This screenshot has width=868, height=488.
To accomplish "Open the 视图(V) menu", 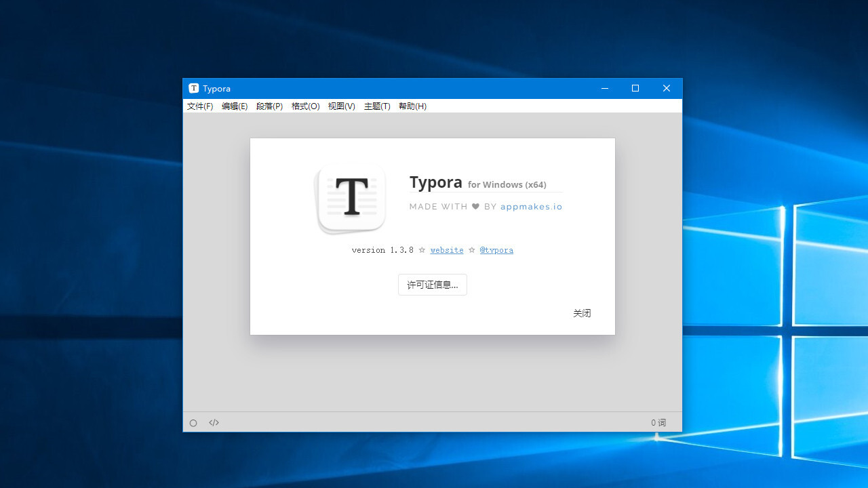I will click(341, 106).
